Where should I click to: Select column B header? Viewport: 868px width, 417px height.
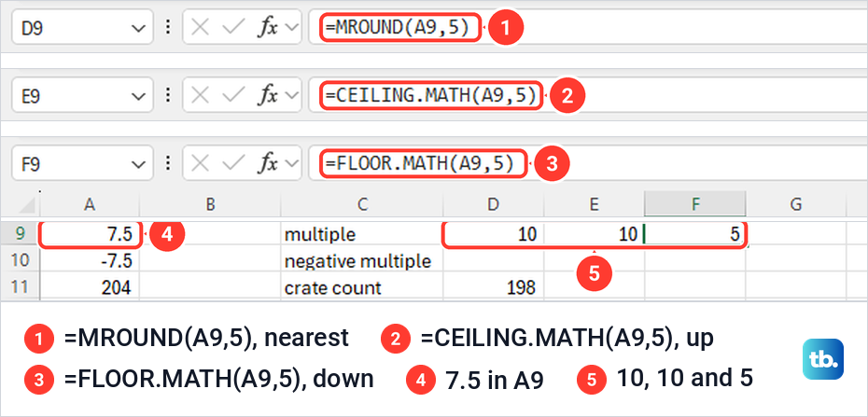pos(210,204)
